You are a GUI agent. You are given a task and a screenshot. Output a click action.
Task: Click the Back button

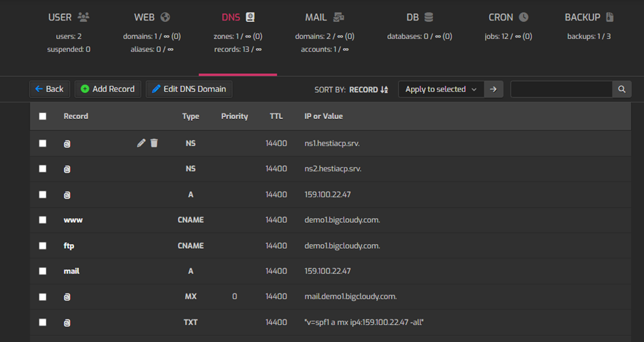point(49,89)
